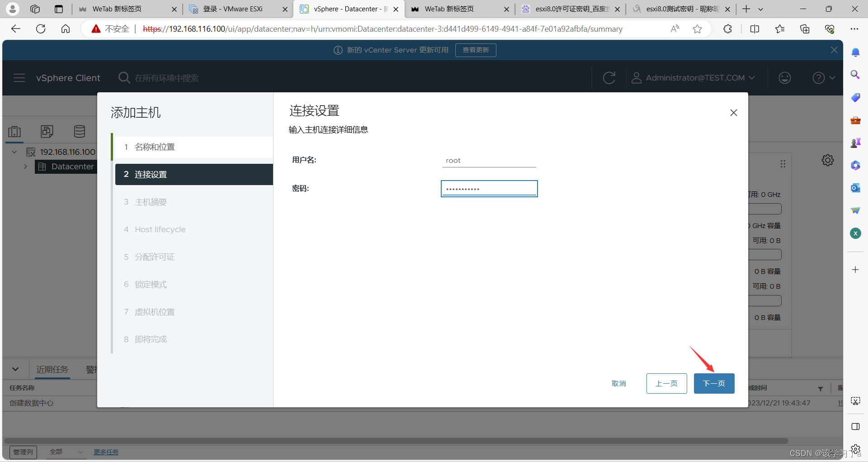Select the 192.168.116.100 vCenter tree item

(67, 152)
